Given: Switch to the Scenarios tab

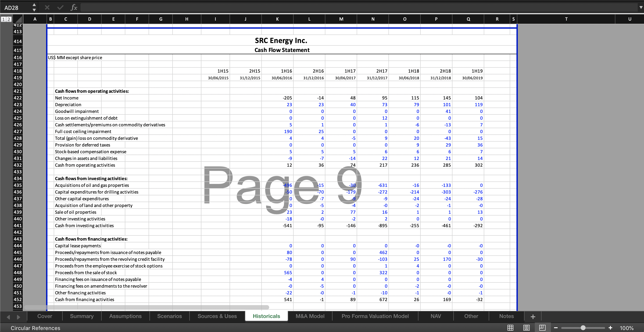Looking at the screenshot, I should coord(169,316).
